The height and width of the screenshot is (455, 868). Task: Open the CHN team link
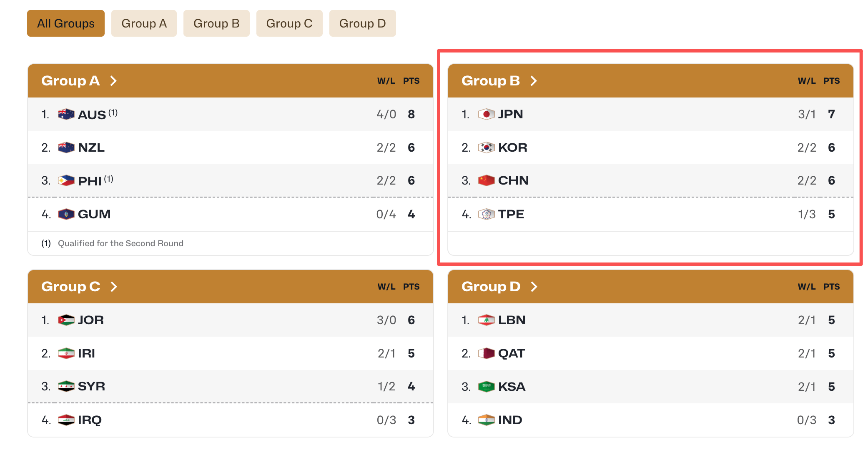[x=513, y=181]
